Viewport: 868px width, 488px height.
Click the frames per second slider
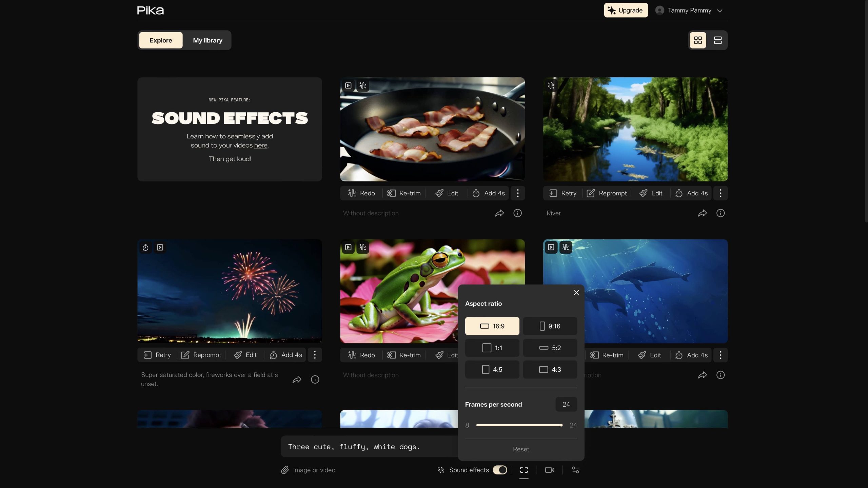519,425
